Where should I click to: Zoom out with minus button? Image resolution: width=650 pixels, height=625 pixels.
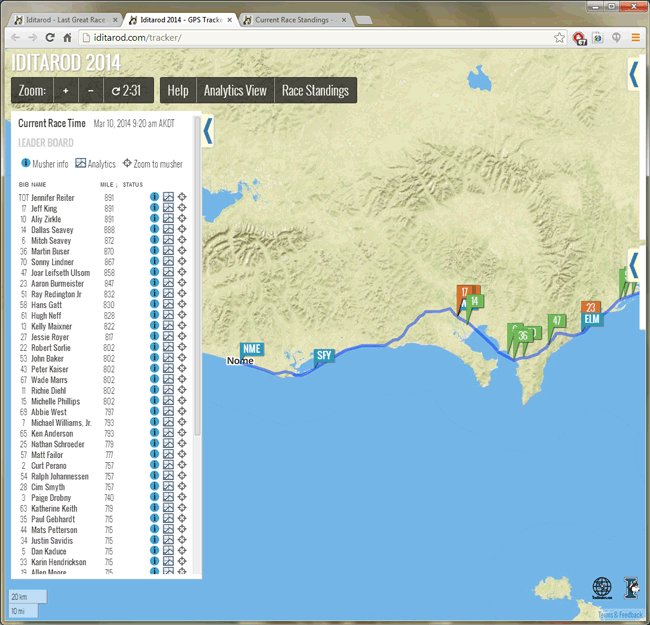91,90
